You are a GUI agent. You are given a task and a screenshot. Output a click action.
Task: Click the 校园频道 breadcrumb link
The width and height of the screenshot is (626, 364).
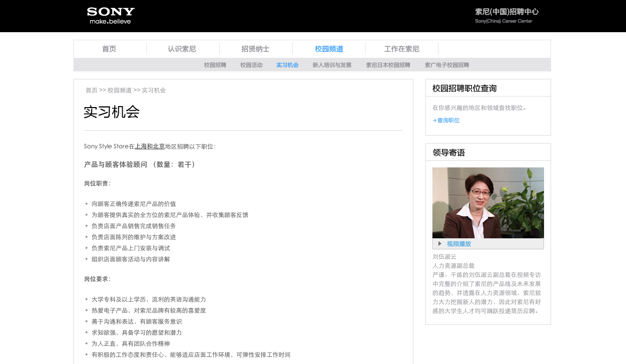tap(120, 90)
